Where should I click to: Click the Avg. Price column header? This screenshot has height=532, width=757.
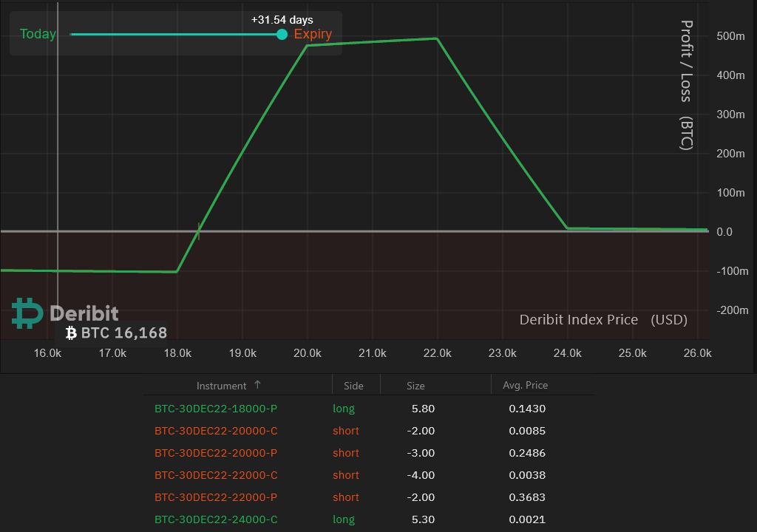[x=526, y=384]
